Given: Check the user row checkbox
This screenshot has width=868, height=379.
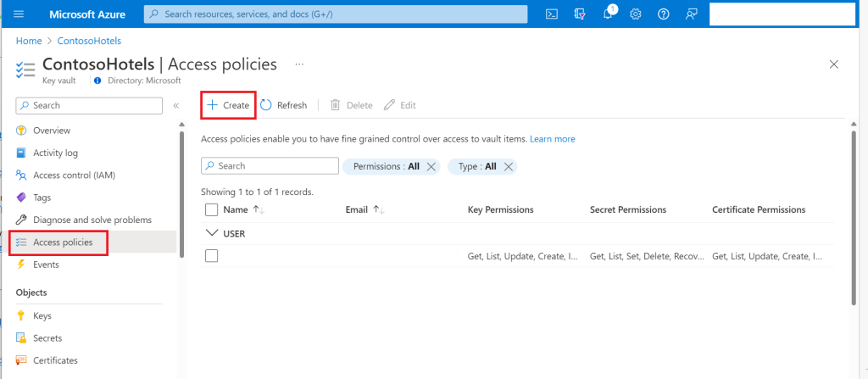Looking at the screenshot, I should pos(212,256).
